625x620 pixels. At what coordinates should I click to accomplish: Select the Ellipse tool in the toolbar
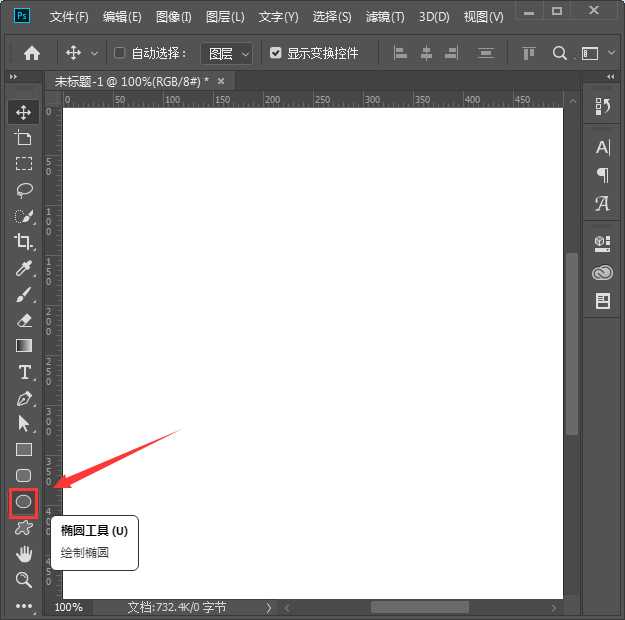pos(24,502)
